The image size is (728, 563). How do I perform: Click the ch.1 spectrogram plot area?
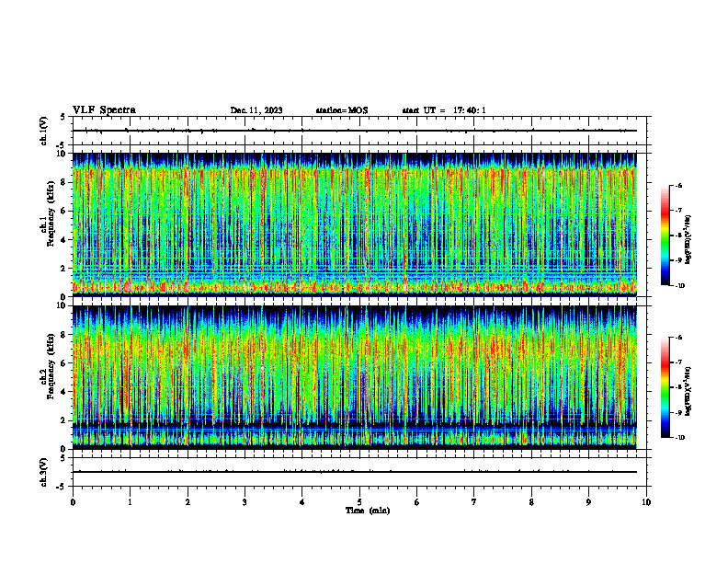(355, 224)
